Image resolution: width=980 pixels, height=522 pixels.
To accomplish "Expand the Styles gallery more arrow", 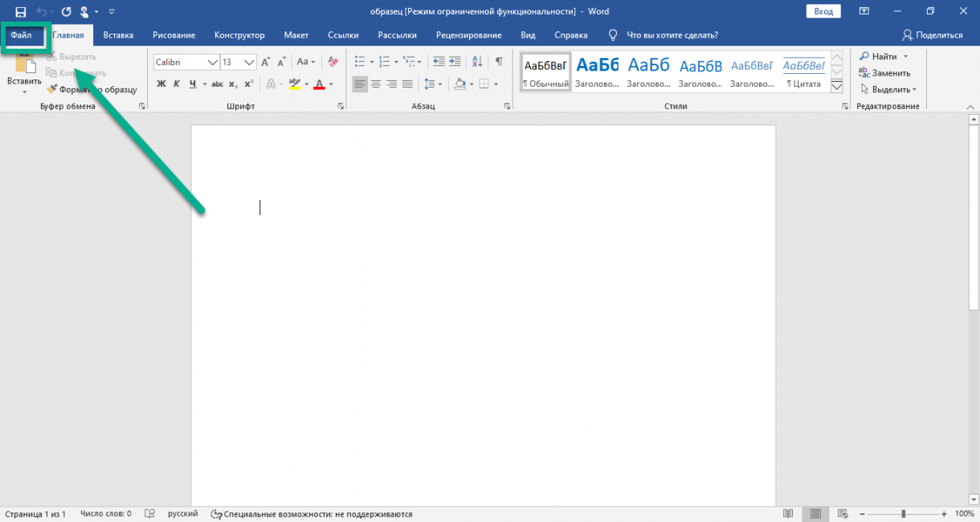I will tap(836, 86).
